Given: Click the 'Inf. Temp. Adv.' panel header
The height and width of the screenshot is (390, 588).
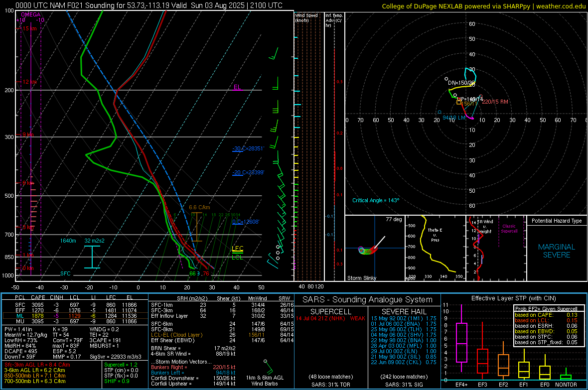Looking at the screenshot, I should [334, 20].
